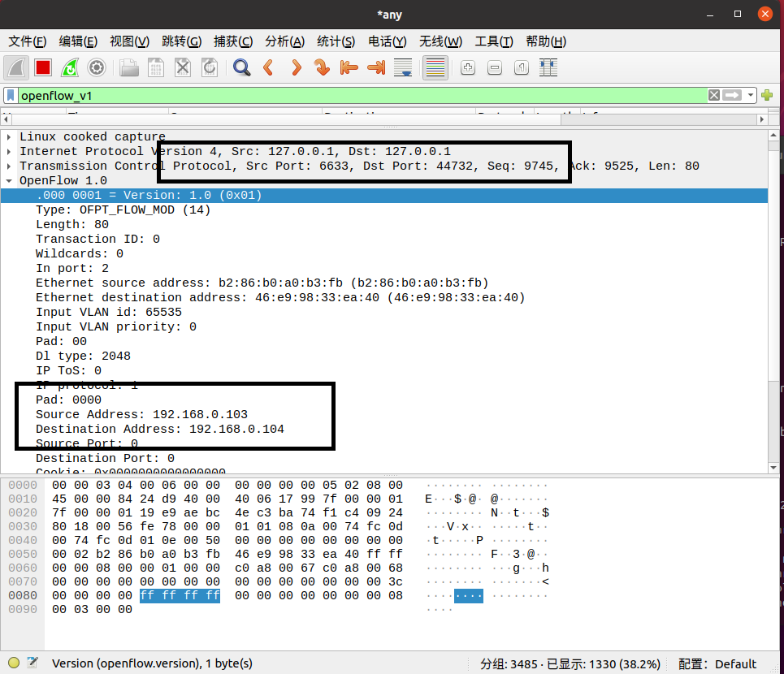
Task: Clear the display filter with the X button
Action: tap(714, 95)
